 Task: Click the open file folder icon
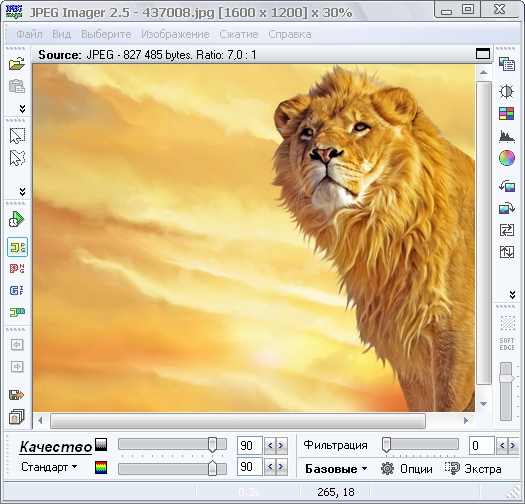(x=17, y=63)
